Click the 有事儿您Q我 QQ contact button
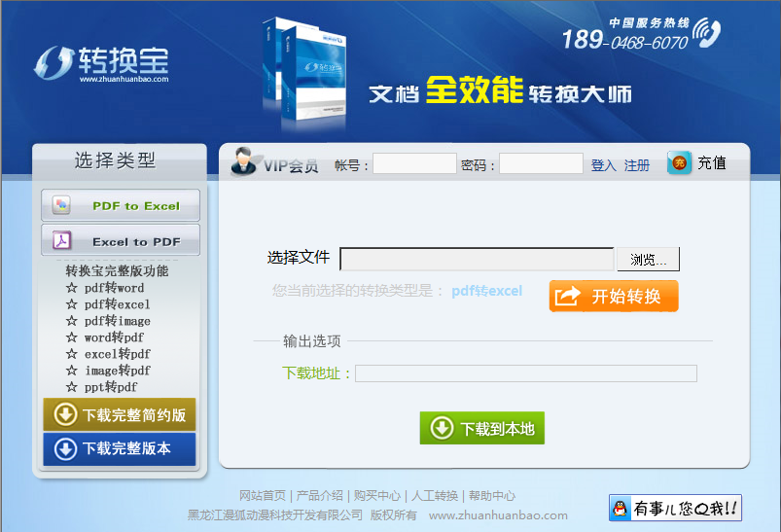The image size is (781, 532). 675,508
